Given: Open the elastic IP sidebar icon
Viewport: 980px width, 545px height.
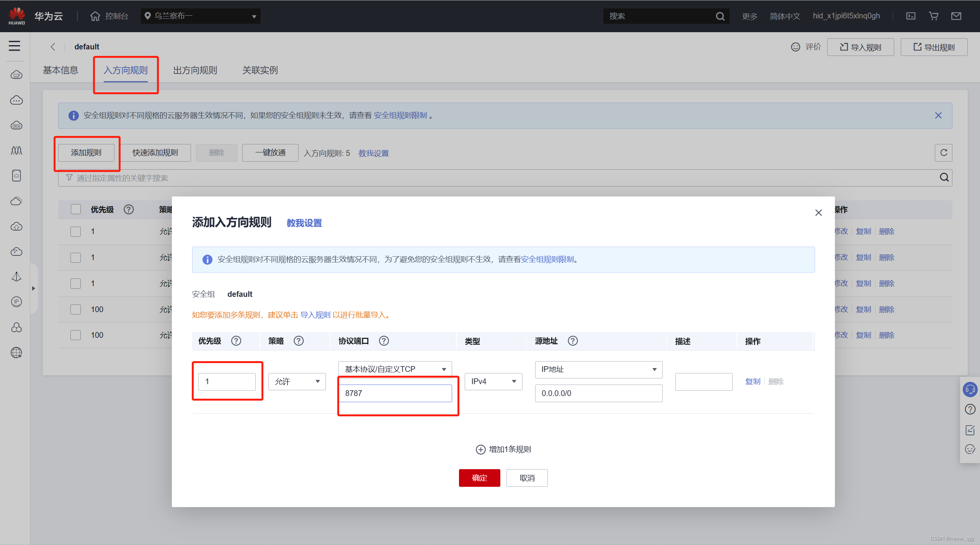Looking at the screenshot, I should click(x=16, y=302).
